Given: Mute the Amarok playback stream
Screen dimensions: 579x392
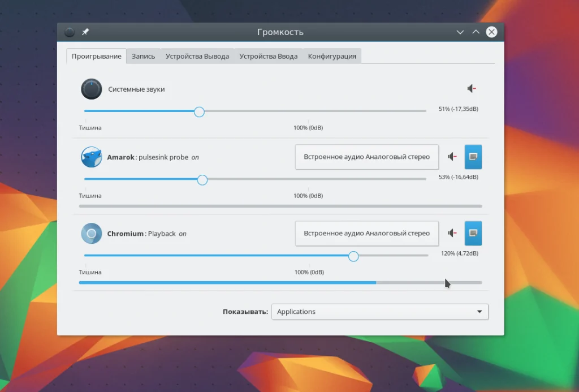Looking at the screenshot, I should click(x=452, y=157).
